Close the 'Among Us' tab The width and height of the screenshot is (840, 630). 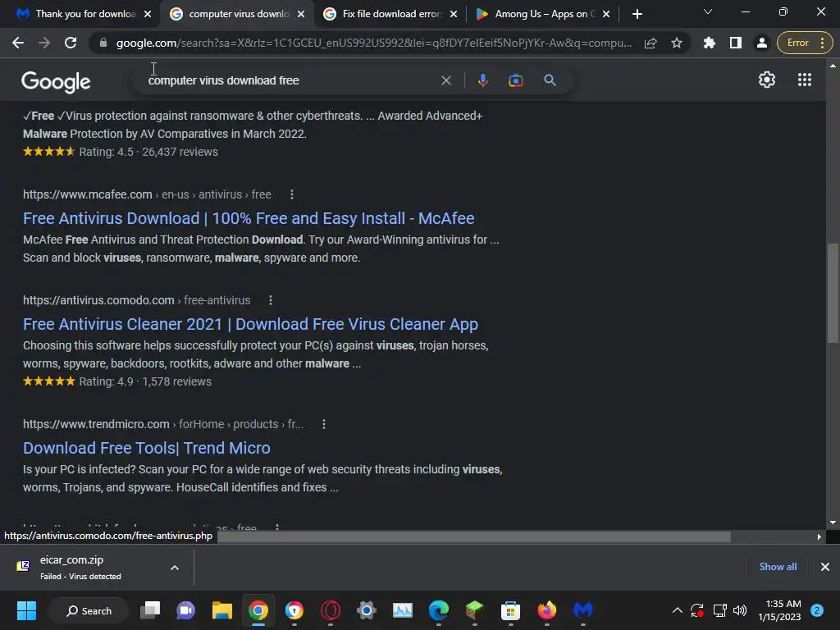606,14
